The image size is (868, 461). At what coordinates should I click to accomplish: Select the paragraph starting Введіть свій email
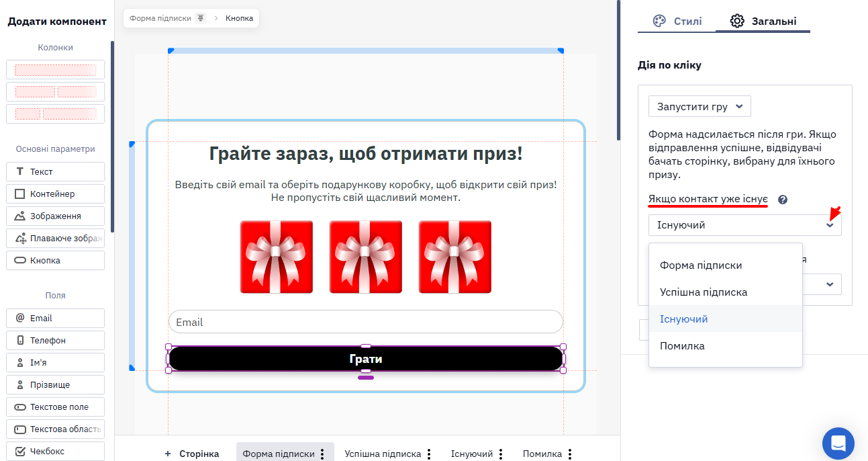coord(366,191)
